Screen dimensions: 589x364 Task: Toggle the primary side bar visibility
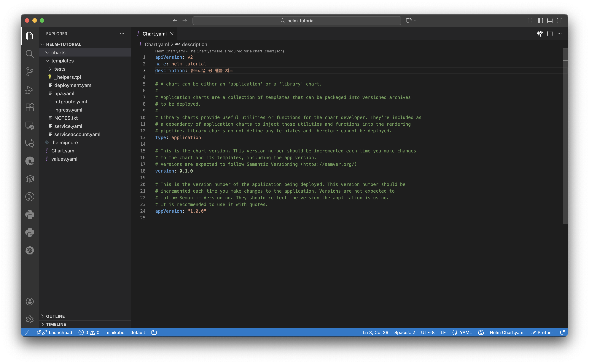pos(540,21)
